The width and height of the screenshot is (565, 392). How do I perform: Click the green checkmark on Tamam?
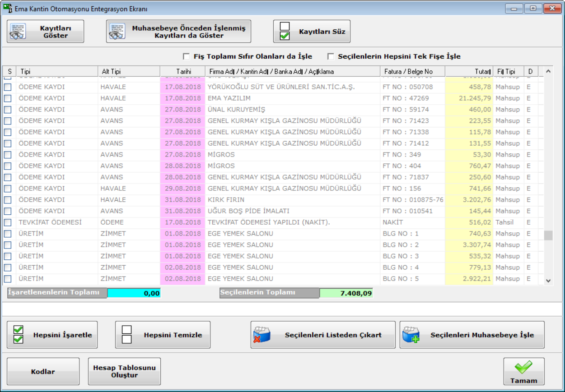(x=523, y=367)
